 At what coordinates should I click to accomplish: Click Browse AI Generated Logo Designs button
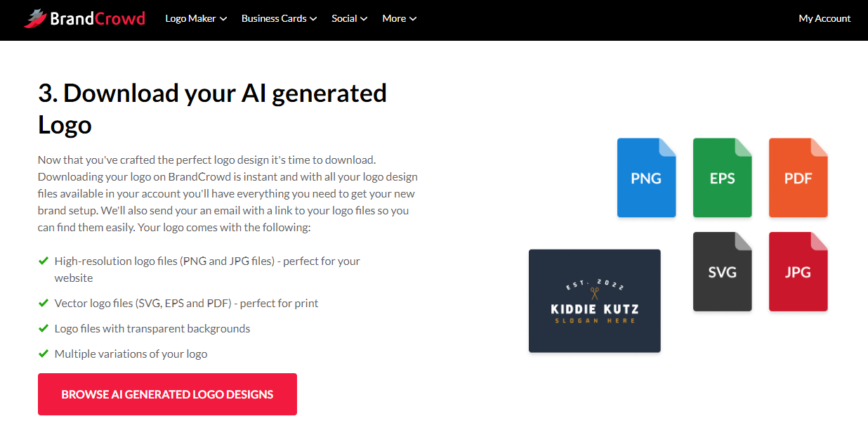[167, 394]
